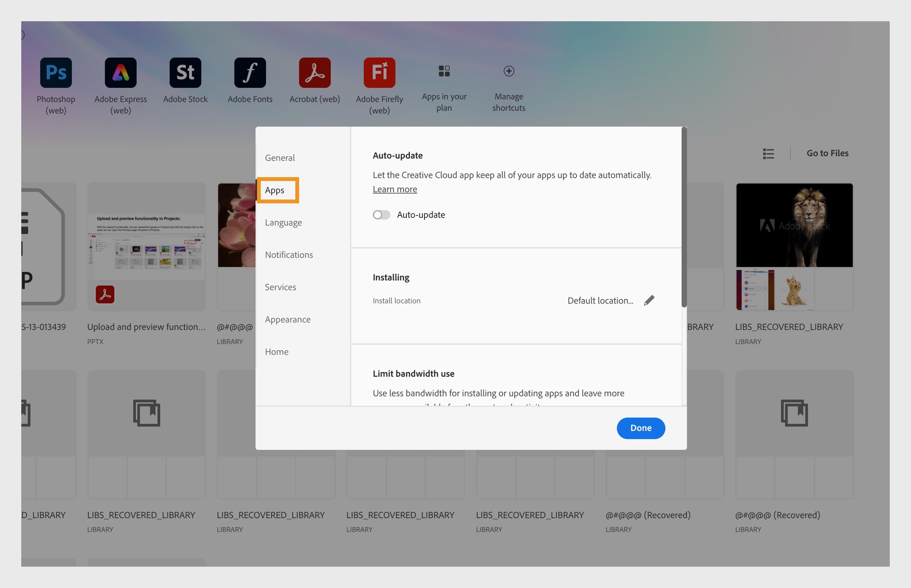Open Photoshop (web)
911x588 pixels.
point(56,72)
